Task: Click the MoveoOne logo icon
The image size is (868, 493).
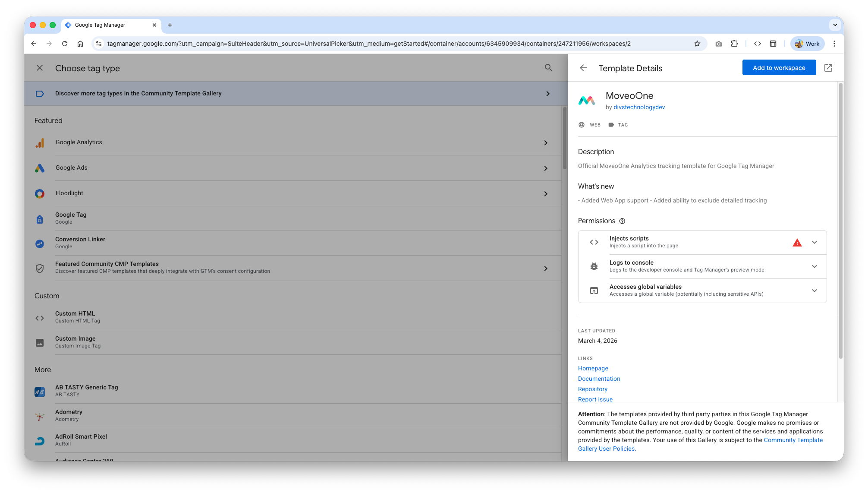Action: pyautogui.click(x=587, y=101)
